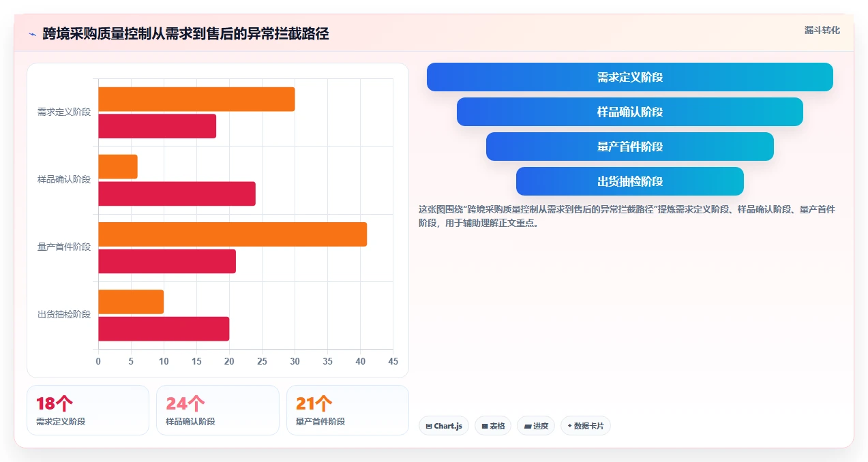
Task: Click the 需求定义阶段 y-axis label
Action: [64, 112]
